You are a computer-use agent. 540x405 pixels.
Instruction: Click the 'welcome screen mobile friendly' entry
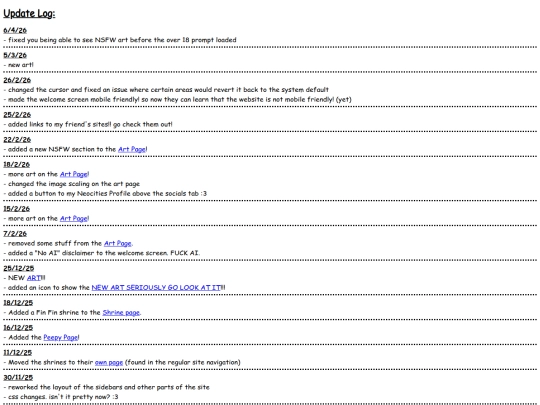coord(177,100)
